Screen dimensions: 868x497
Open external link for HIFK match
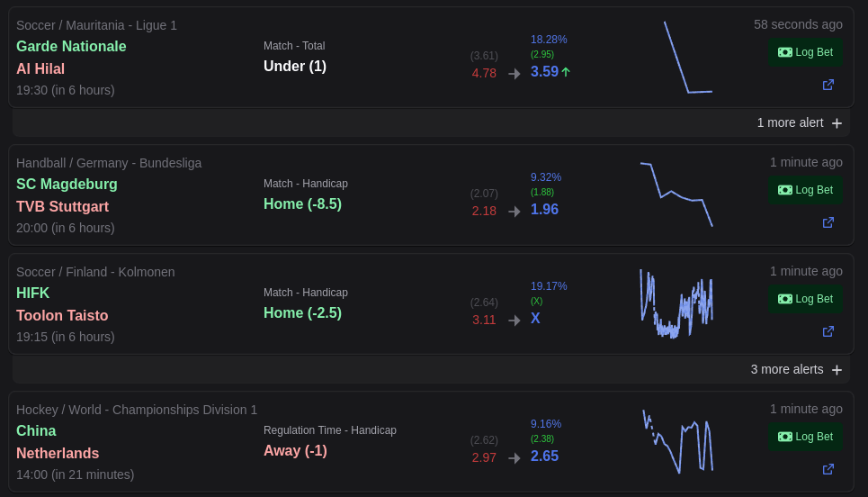pos(828,331)
